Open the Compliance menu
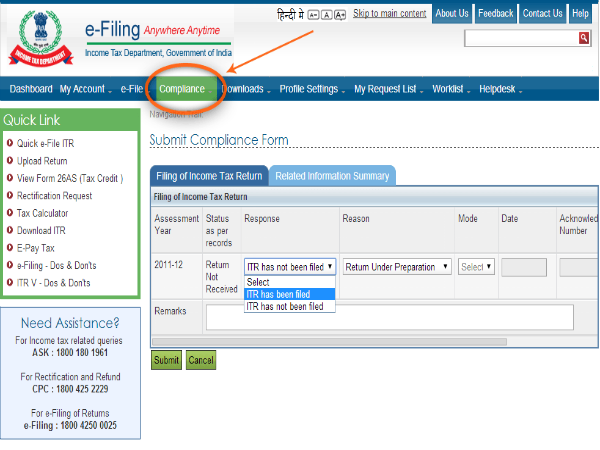 coord(182,89)
